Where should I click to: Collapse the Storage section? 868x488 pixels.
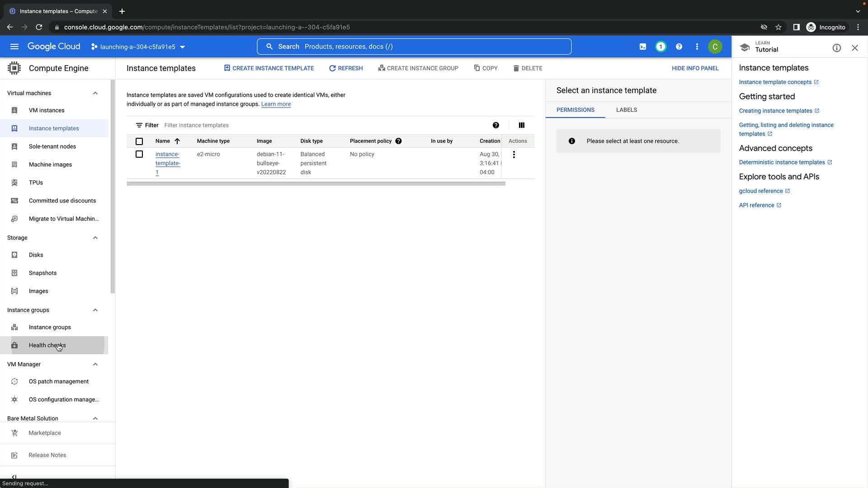point(95,238)
